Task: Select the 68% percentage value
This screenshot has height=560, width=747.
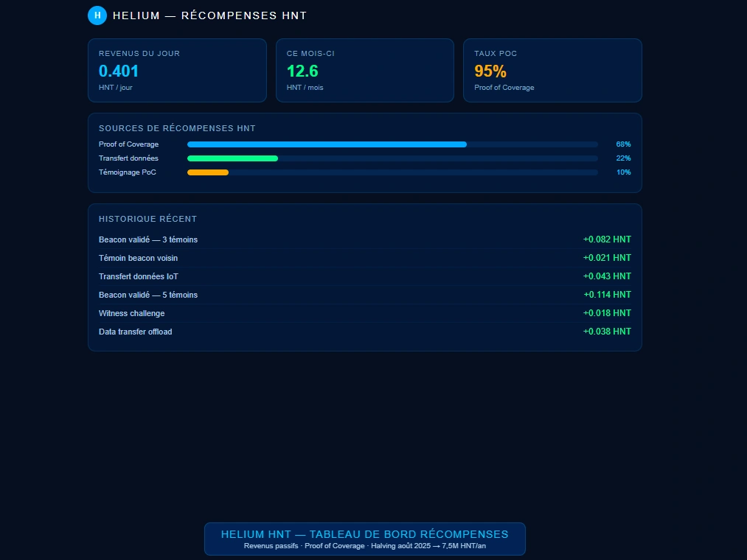Action: [623, 144]
